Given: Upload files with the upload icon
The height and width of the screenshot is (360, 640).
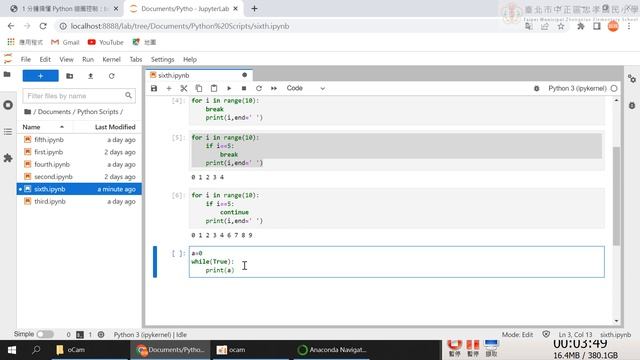Looking at the screenshot, I should (91, 76).
